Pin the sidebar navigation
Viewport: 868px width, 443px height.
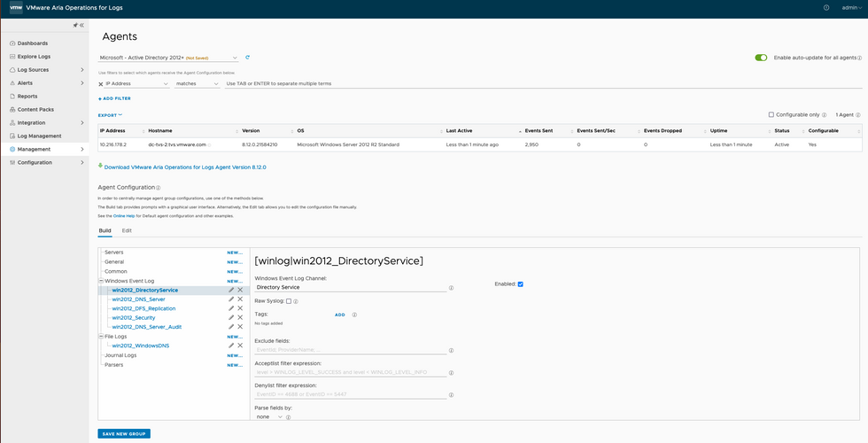coord(75,26)
